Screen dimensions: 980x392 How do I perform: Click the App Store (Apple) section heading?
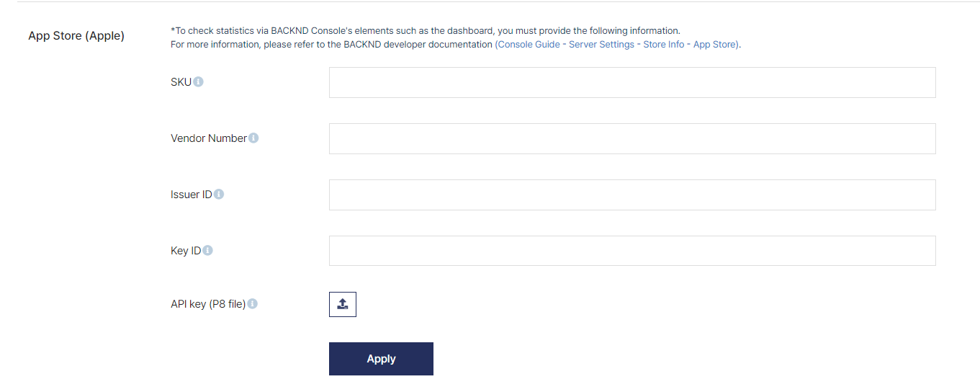pos(76,35)
